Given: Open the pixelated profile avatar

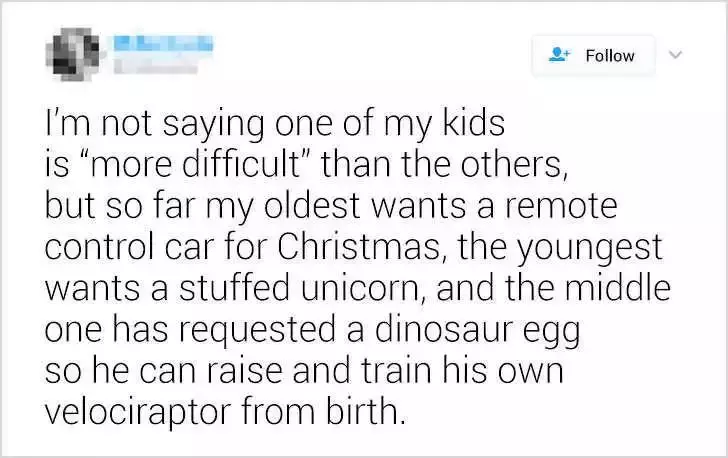Looking at the screenshot, I should coord(73,54).
